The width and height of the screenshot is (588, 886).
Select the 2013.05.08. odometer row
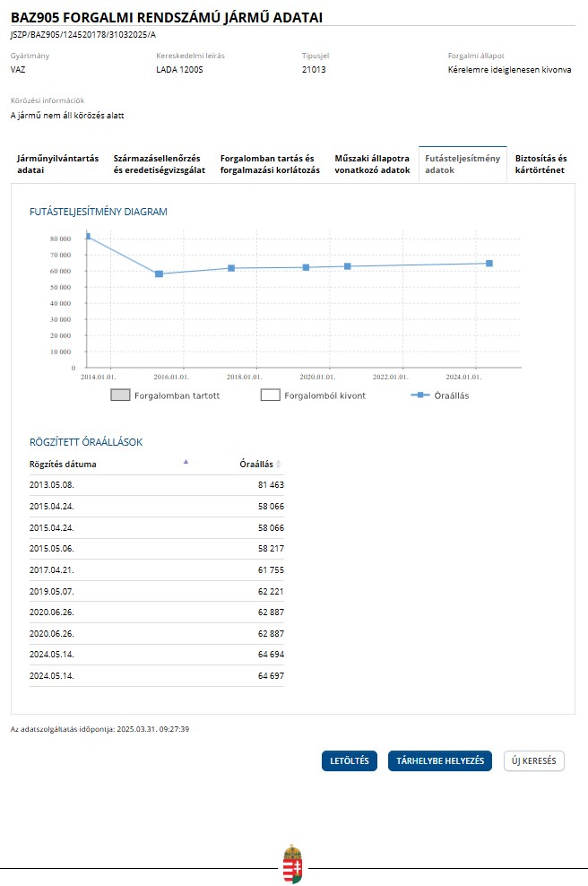click(x=157, y=485)
